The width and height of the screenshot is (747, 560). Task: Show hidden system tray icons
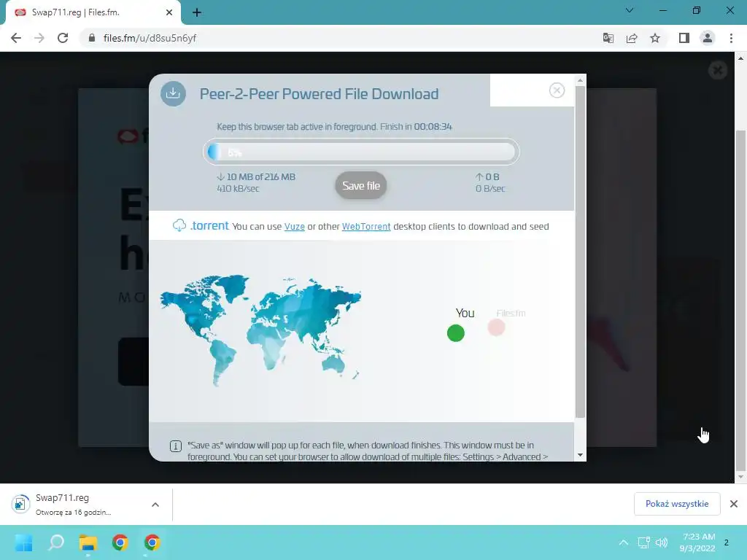pos(623,542)
